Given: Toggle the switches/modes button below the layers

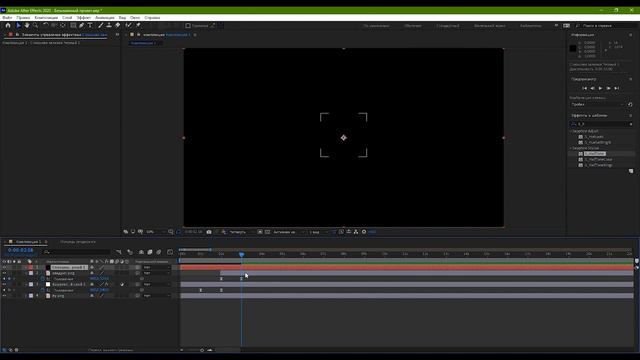Looking at the screenshot, I should (x=110, y=350).
